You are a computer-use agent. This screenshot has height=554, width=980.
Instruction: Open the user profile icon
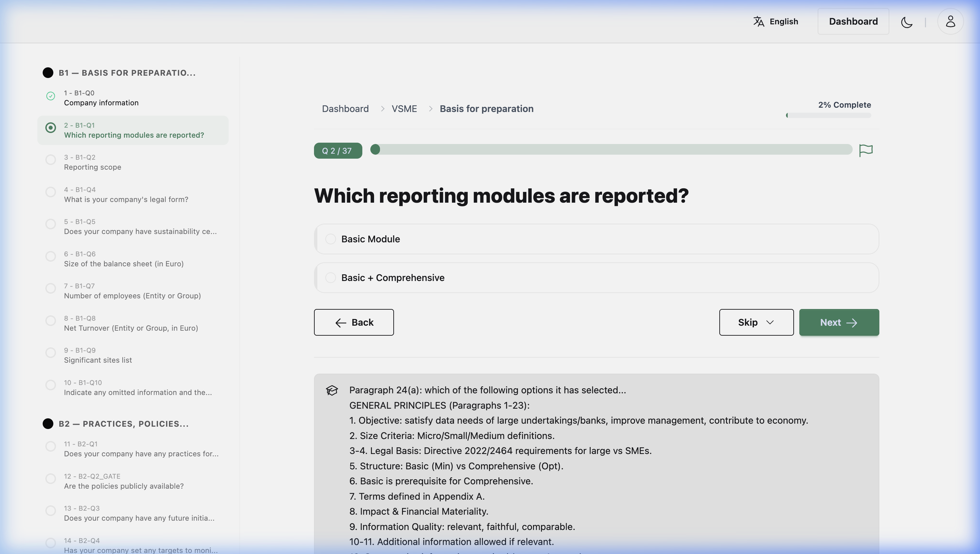click(950, 22)
